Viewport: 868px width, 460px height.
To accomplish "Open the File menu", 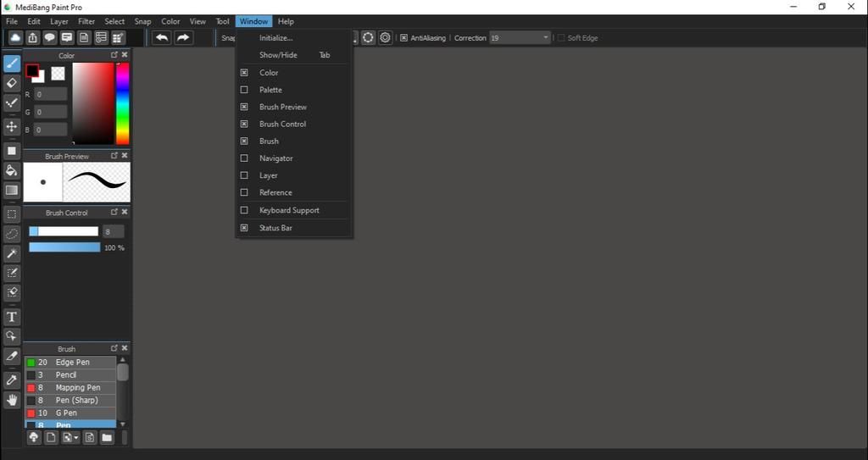I will pos(12,21).
